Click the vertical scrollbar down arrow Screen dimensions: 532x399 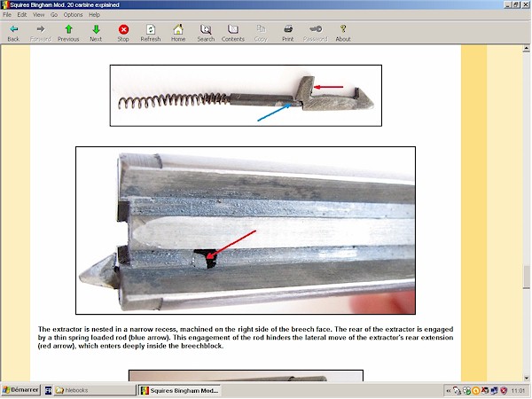click(526, 378)
